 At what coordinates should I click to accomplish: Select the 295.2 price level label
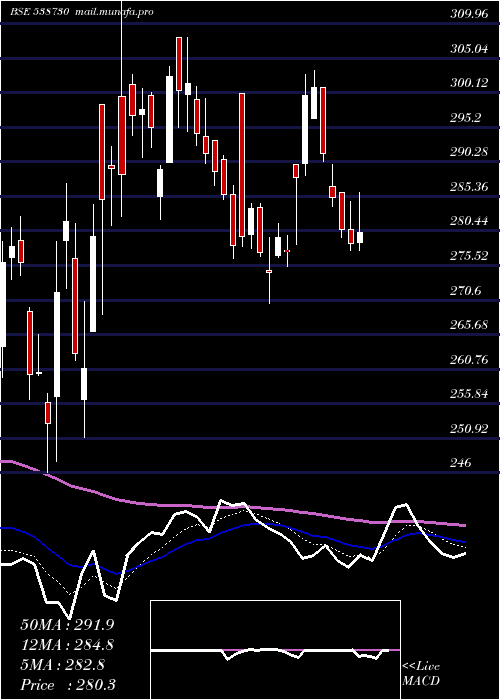(466, 117)
